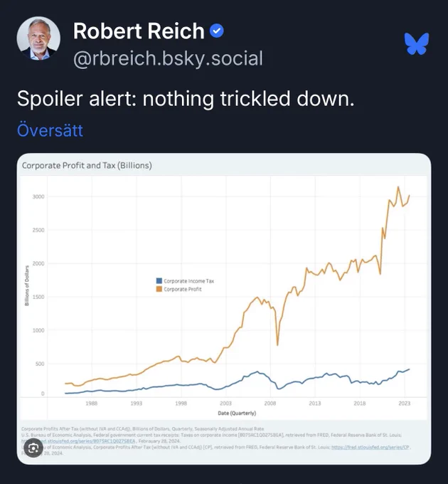Open the @rbreich.bsky.social handle
Screen dimensions: 448x484
[168, 58]
